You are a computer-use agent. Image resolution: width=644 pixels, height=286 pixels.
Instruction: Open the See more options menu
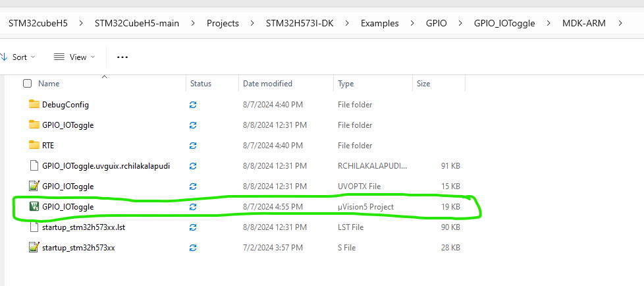(x=122, y=57)
